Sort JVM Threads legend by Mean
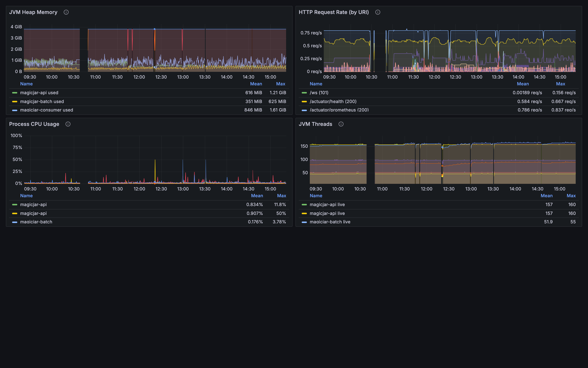The image size is (588, 368). coord(547,196)
